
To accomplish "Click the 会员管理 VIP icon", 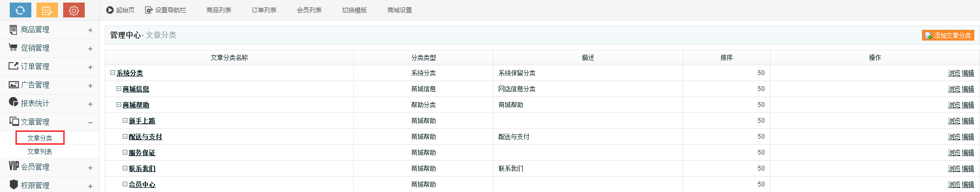I will [x=14, y=166].
